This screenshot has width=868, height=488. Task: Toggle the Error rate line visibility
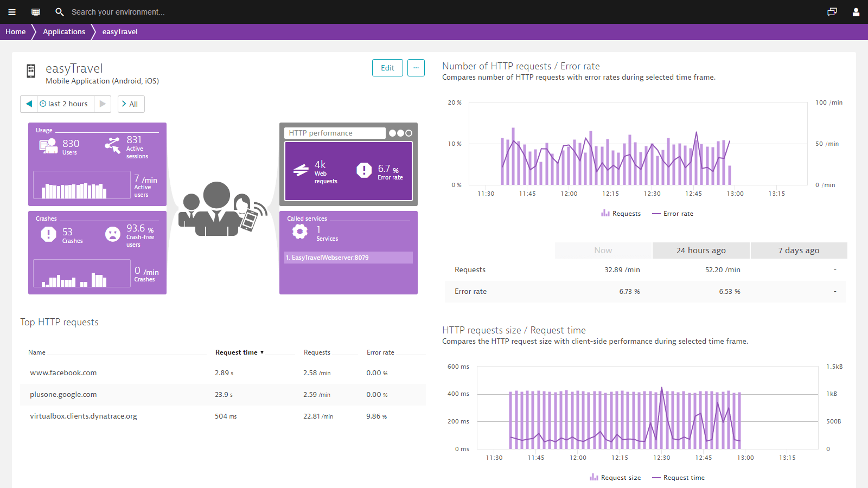pos(672,213)
